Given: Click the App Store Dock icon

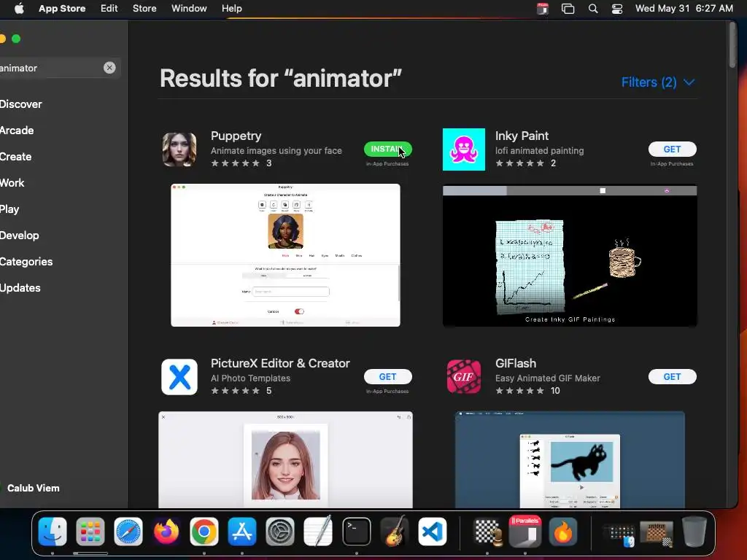Looking at the screenshot, I should 242,532.
